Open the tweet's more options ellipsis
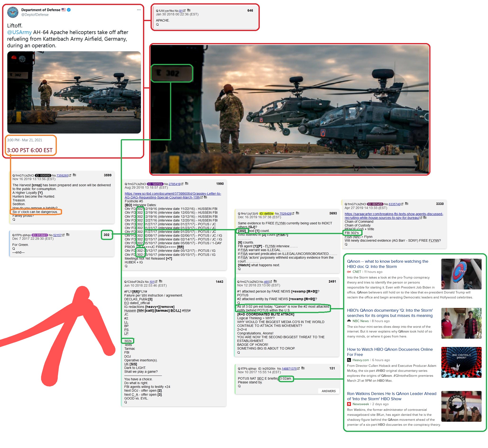This screenshot has height=448, width=488. (x=139, y=10)
